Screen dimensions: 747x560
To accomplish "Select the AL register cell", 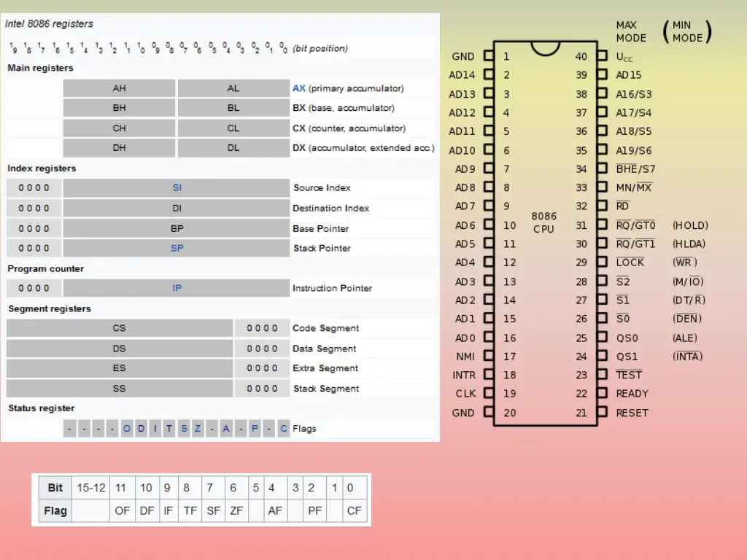I will [x=233, y=88].
